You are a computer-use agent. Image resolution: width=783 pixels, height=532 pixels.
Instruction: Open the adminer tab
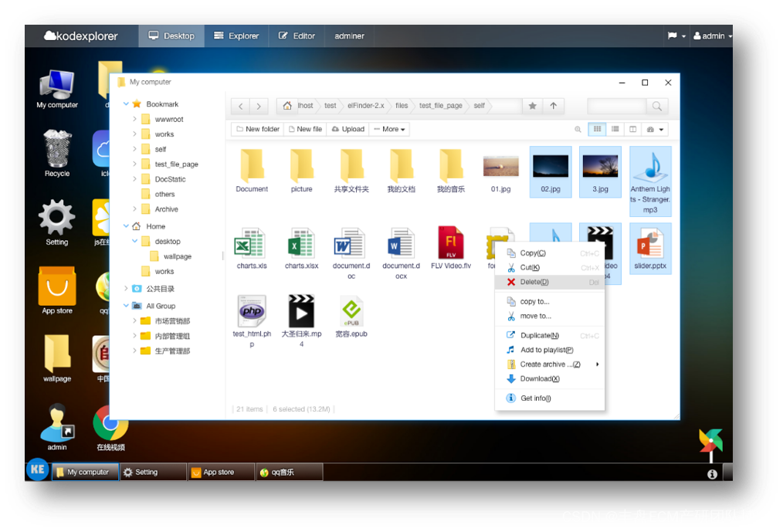349,36
